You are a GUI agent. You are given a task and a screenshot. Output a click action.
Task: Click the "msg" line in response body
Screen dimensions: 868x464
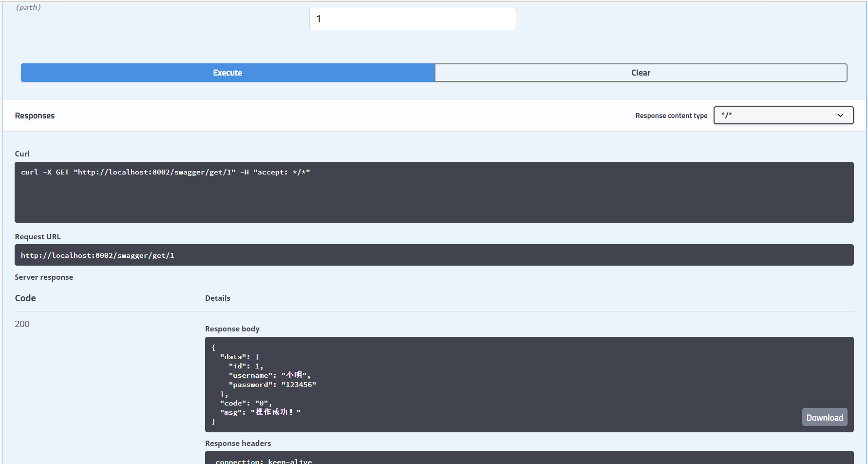[x=260, y=412]
